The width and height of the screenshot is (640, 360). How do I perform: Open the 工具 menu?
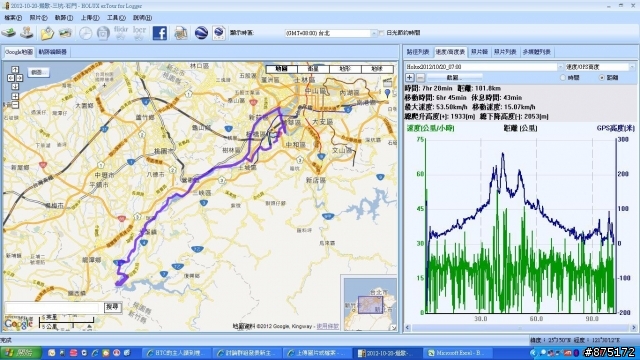point(116,18)
